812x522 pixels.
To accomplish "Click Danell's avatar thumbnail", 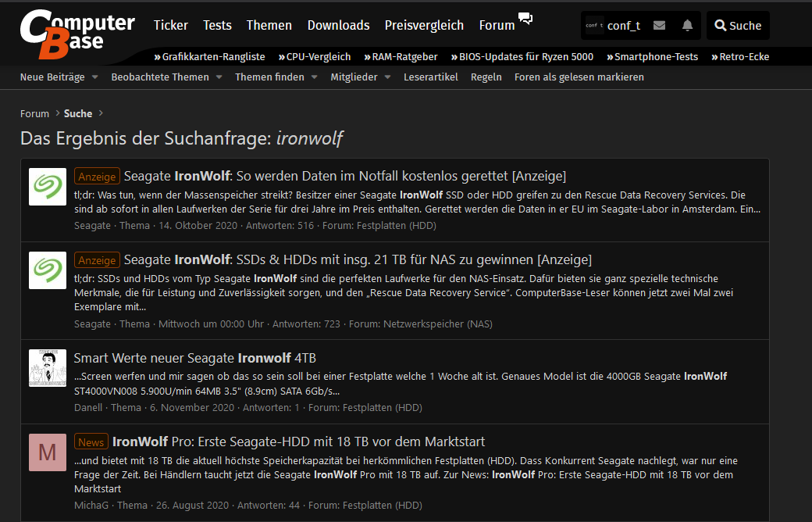I will [48, 368].
